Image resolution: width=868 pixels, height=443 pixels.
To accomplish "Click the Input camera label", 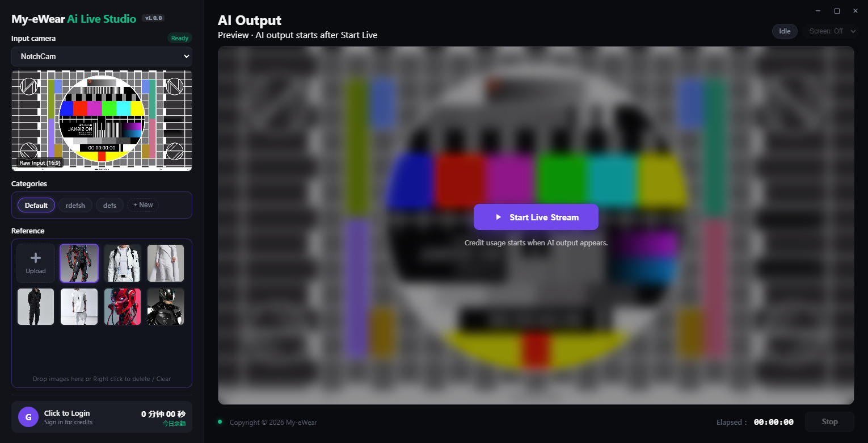I will (33, 39).
